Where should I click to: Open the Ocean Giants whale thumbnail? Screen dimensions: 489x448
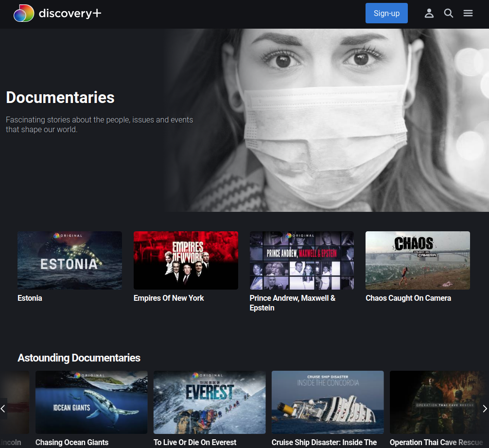[91, 402]
